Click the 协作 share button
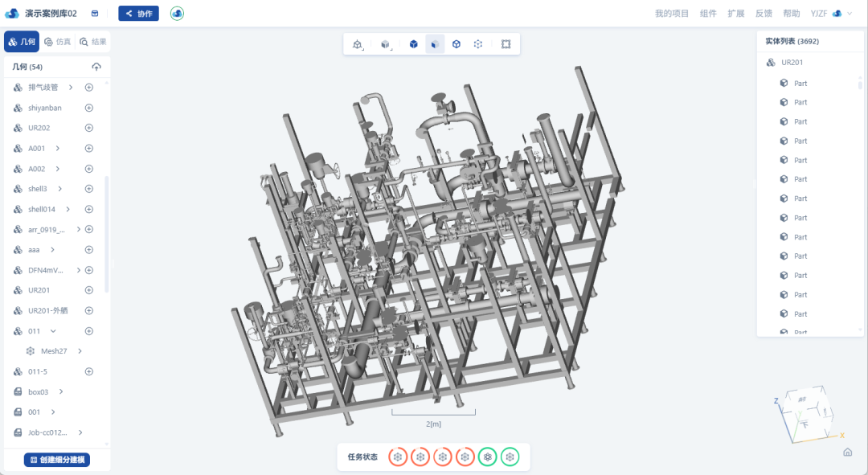This screenshot has height=475, width=868. coord(138,14)
